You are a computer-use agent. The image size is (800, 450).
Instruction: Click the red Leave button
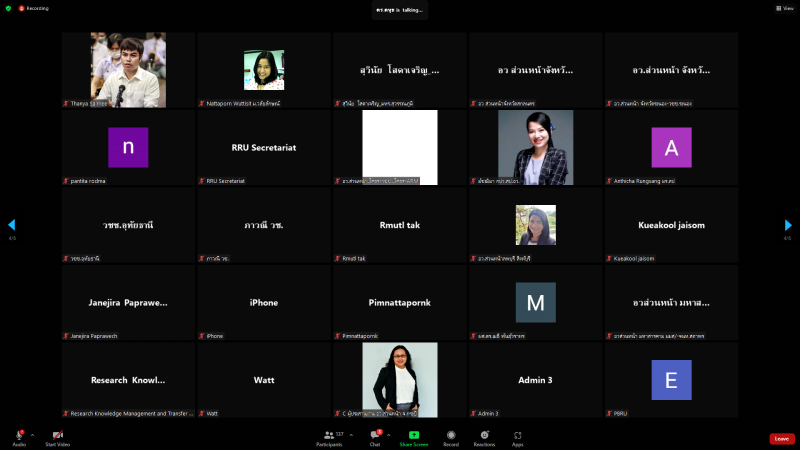(x=782, y=438)
